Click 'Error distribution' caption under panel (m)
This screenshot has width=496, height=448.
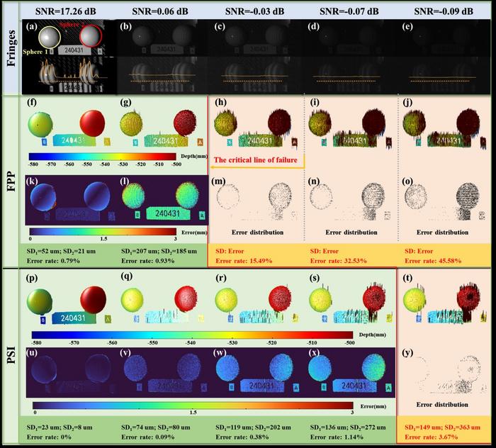257,233
